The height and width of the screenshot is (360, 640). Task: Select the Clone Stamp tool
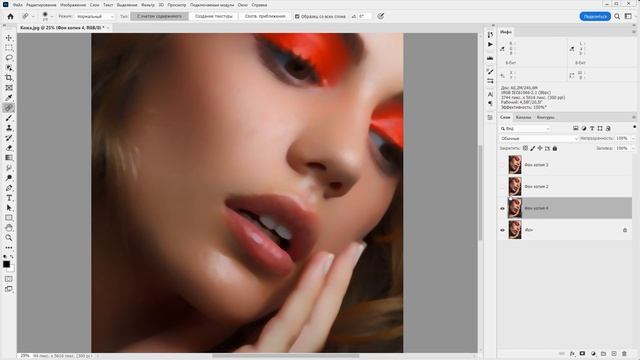coord(9,128)
